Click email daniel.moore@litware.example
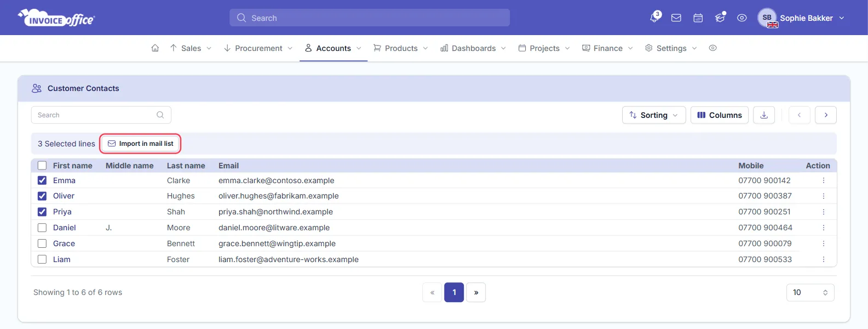 click(274, 228)
